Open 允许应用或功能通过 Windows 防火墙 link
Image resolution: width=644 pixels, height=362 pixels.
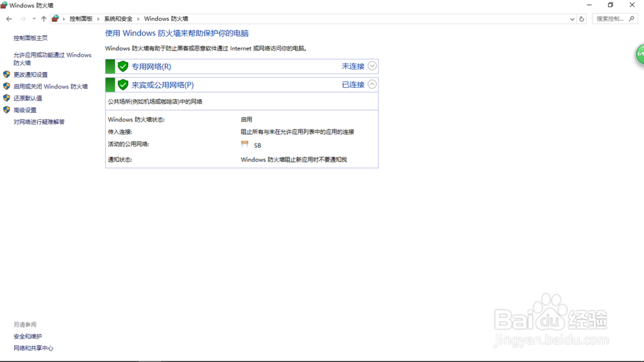[x=52, y=59]
